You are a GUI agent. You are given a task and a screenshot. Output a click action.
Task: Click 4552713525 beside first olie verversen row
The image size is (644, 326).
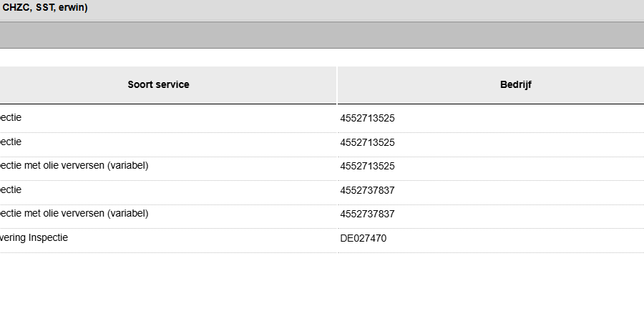pos(367,166)
